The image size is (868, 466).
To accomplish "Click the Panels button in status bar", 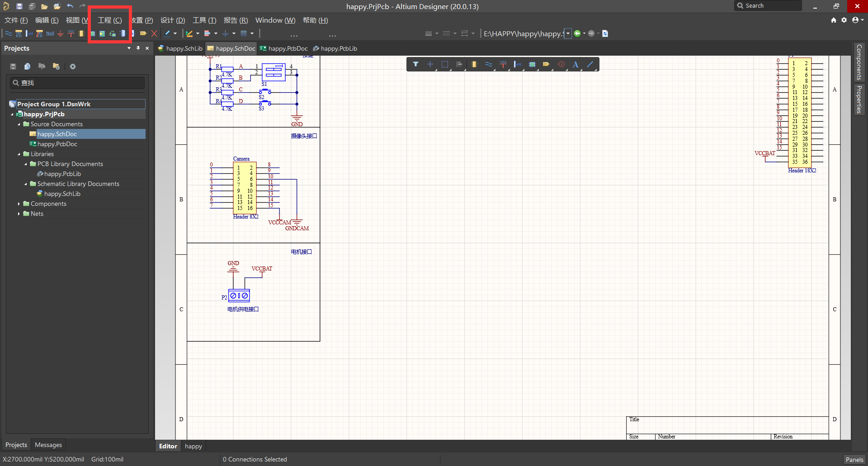I will click(x=854, y=459).
